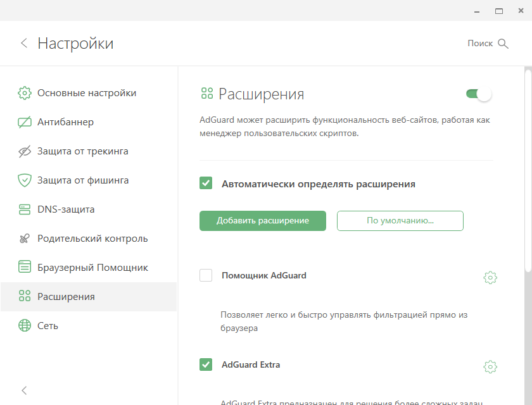
Task: Click the gear icon for Основные настройки
Action: pyautogui.click(x=25, y=93)
